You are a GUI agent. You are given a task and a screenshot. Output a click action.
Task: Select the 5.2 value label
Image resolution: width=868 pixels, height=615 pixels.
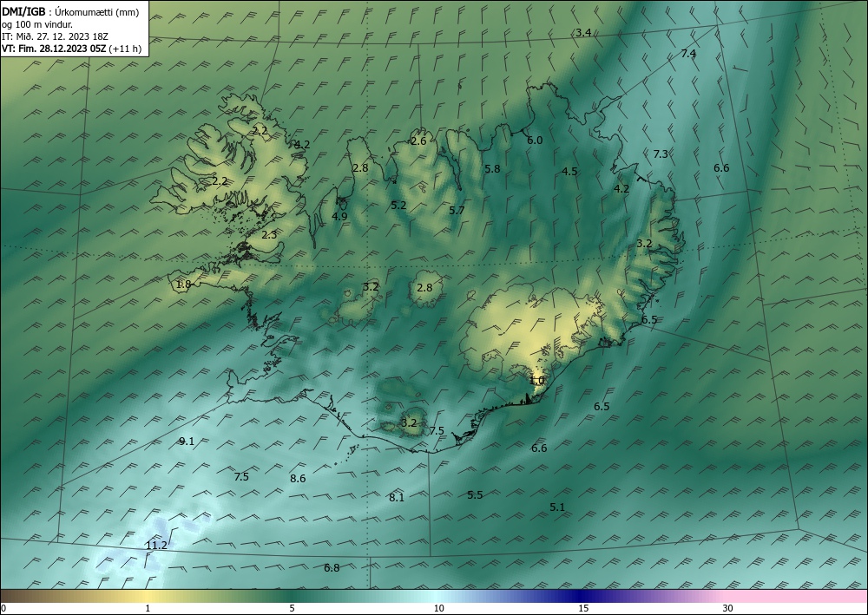pos(398,206)
